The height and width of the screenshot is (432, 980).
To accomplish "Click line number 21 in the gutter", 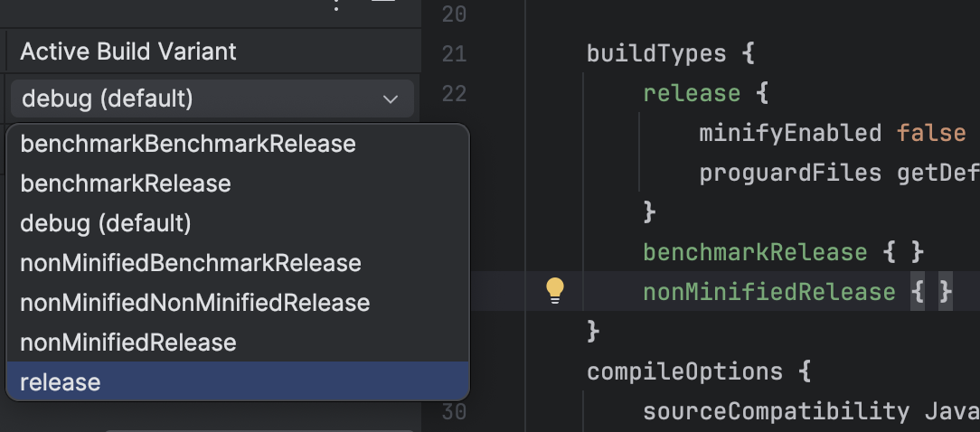I will tap(455, 54).
